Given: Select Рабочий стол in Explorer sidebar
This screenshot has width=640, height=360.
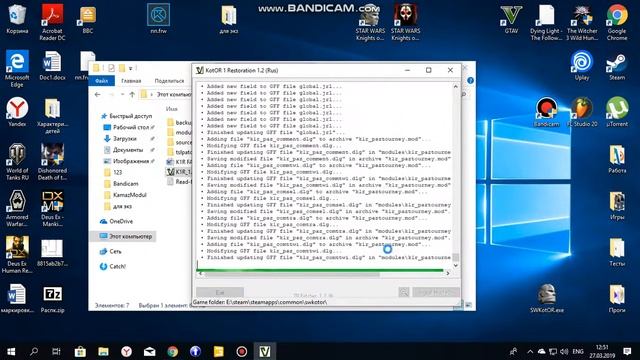Looking at the screenshot, I should pos(129,127).
